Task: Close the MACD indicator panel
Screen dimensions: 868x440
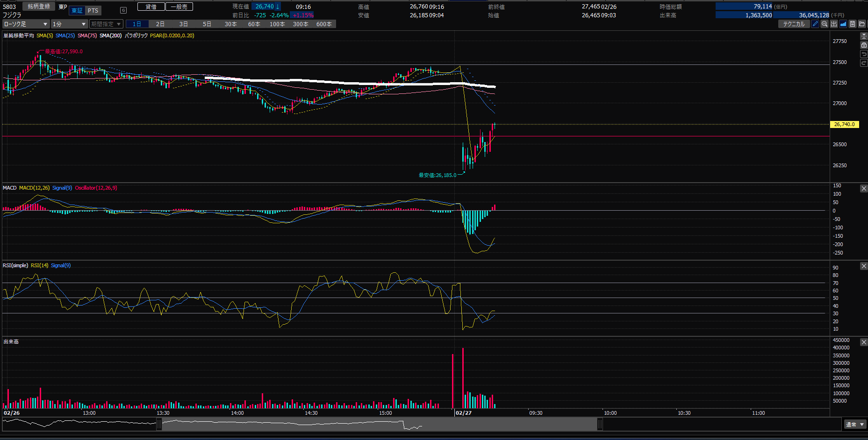Action: tap(864, 188)
